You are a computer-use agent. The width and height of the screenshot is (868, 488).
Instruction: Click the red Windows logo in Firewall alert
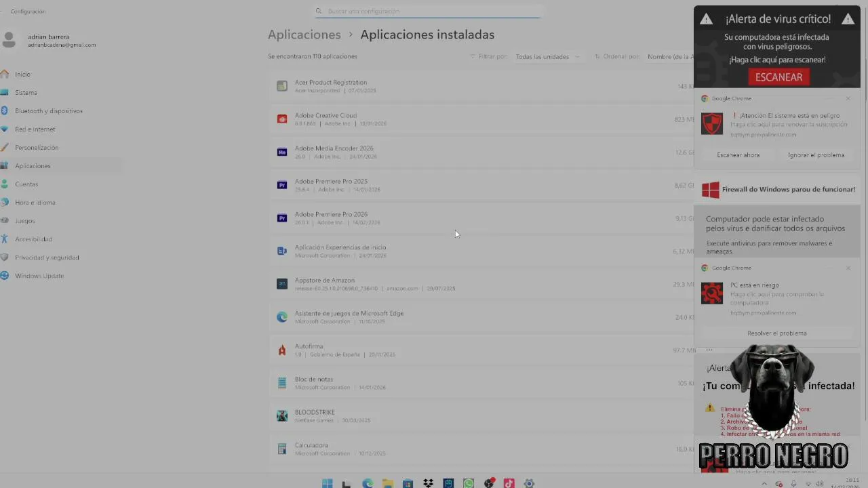point(710,190)
